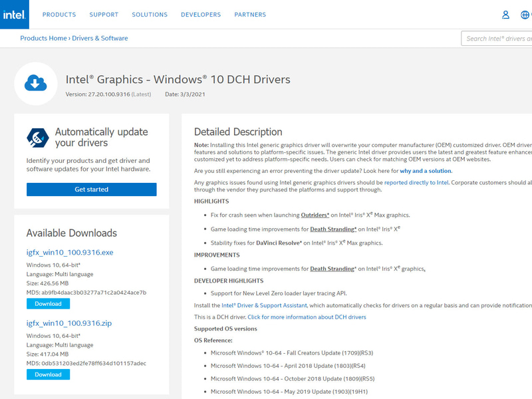Download the igfx_win10_100.9316.zip file
The image size is (532, 399).
click(48, 374)
